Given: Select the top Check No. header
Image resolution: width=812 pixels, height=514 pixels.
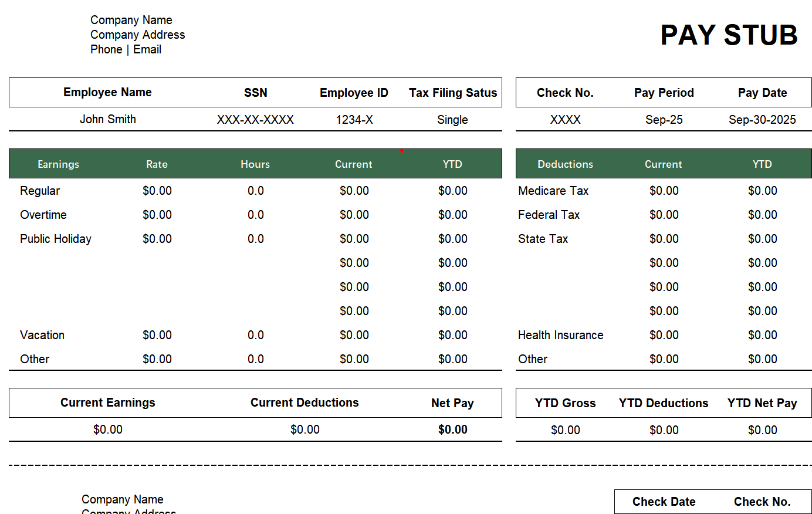Looking at the screenshot, I should pos(565,93).
